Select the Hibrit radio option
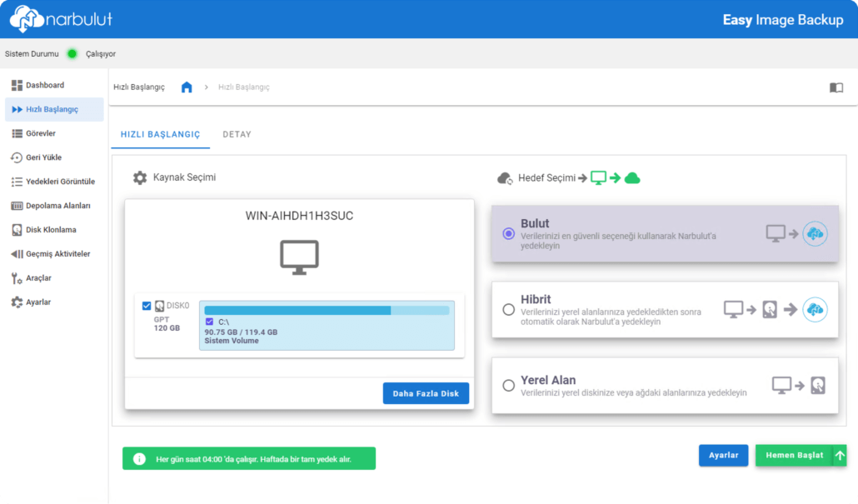This screenshot has width=858, height=504. [x=508, y=310]
